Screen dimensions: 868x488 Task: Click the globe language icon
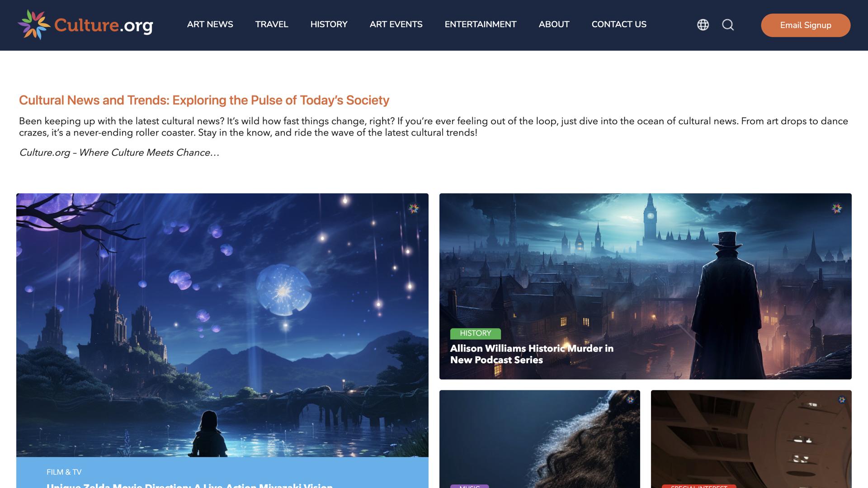[703, 25]
